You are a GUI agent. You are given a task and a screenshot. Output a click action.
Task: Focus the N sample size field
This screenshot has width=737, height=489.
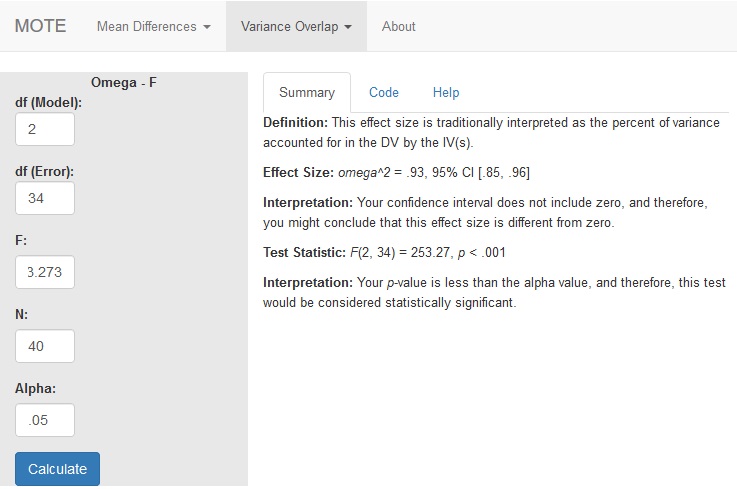pyautogui.click(x=45, y=346)
